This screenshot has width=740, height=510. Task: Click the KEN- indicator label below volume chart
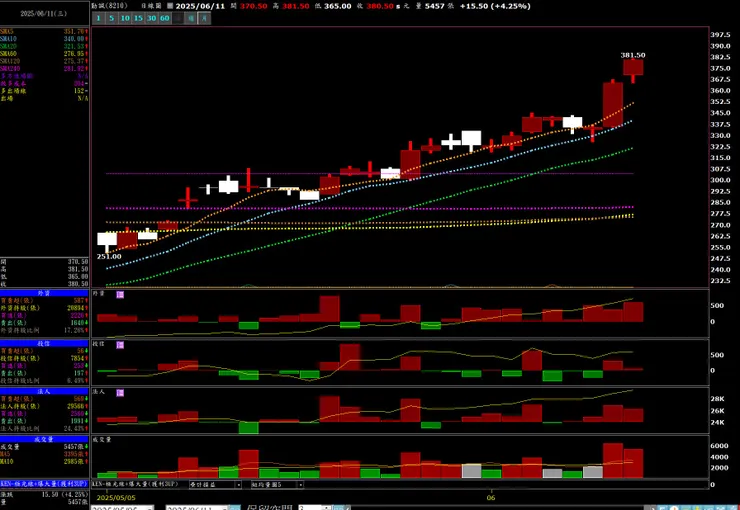coord(137,485)
